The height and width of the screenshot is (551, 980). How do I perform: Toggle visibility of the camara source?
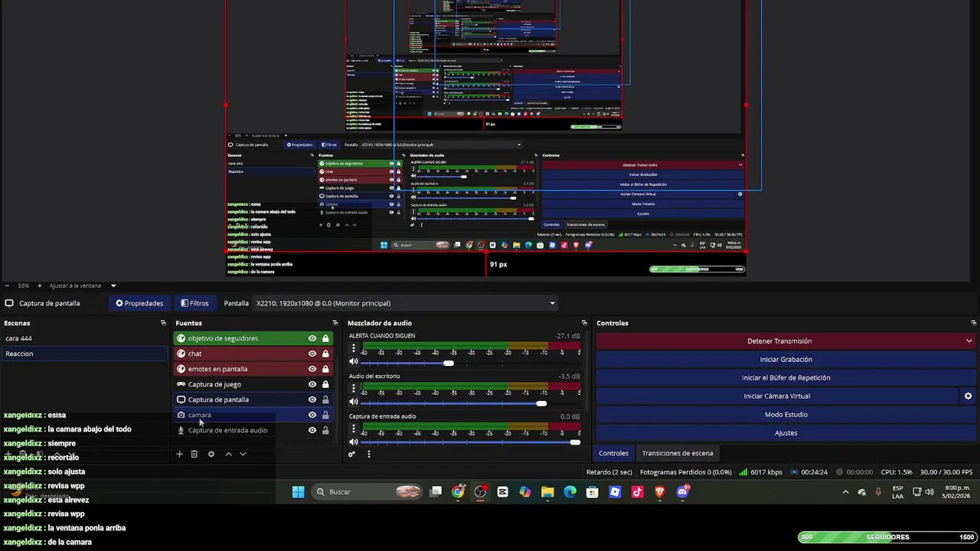[x=312, y=415]
